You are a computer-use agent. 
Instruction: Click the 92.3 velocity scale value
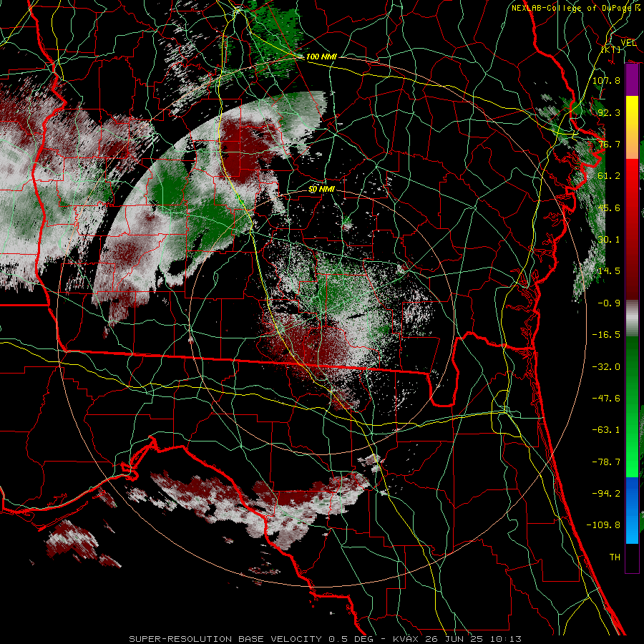click(x=609, y=112)
